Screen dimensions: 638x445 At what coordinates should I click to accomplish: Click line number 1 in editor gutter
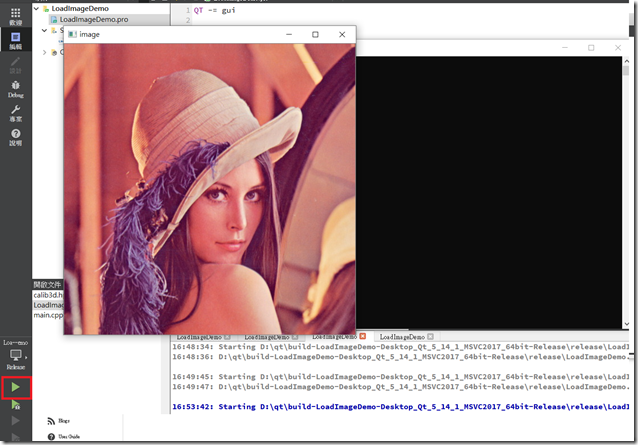pos(188,10)
